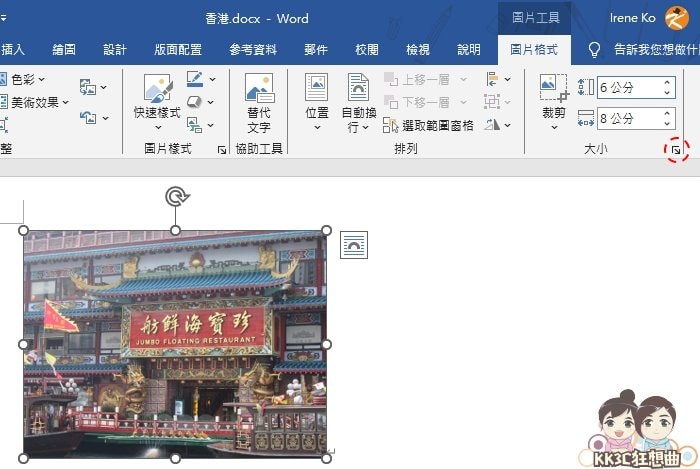Viewport: 700px width, 469px height.
Task: Click the rotation handle above the picture
Action: tap(176, 196)
